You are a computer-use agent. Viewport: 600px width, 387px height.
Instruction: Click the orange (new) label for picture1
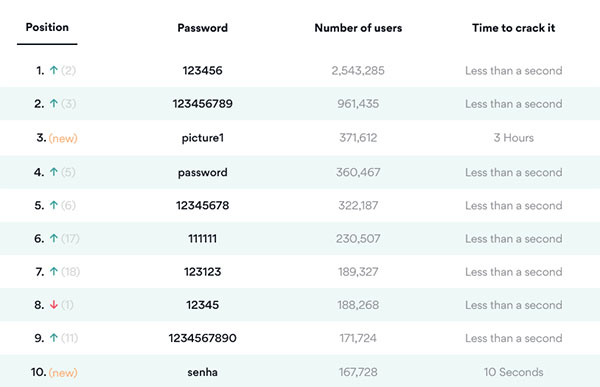point(63,138)
